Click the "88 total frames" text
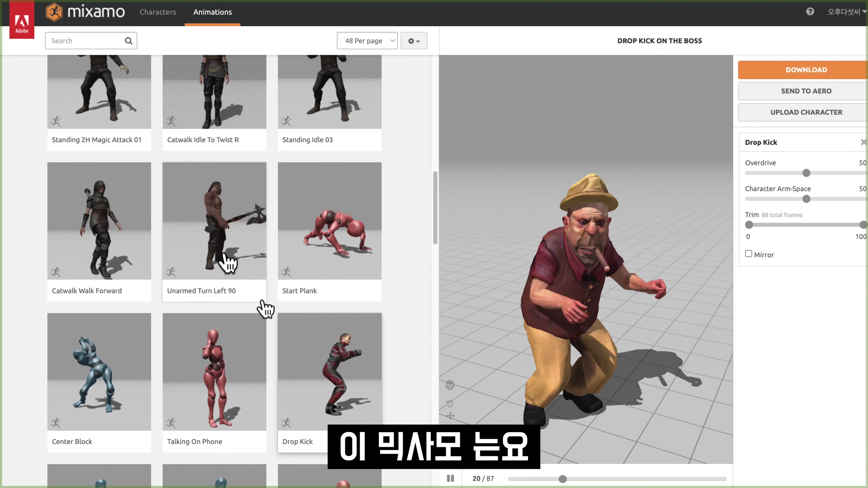Viewport: 868px width, 488px height. 782,215
